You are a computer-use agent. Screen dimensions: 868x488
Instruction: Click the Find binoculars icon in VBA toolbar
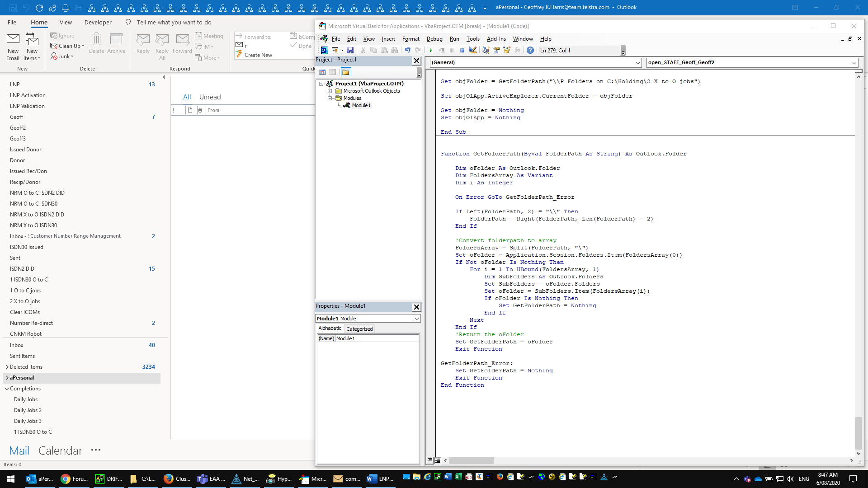tap(395, 50)
